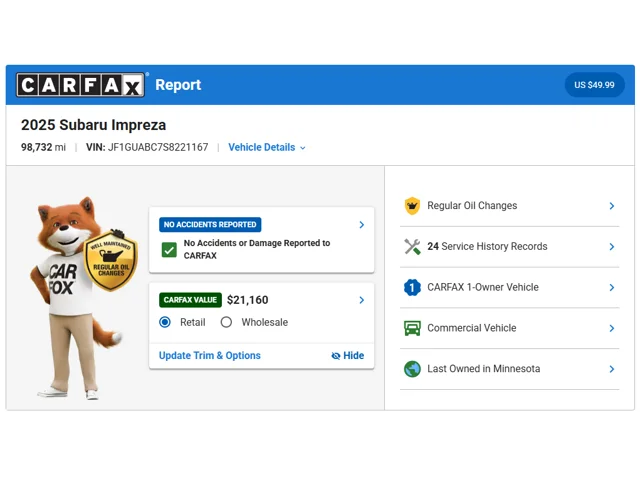This screenshot has height=480, width=640.
Task: Click the 98,732 mi mileage text
Action: click(43, 147)
